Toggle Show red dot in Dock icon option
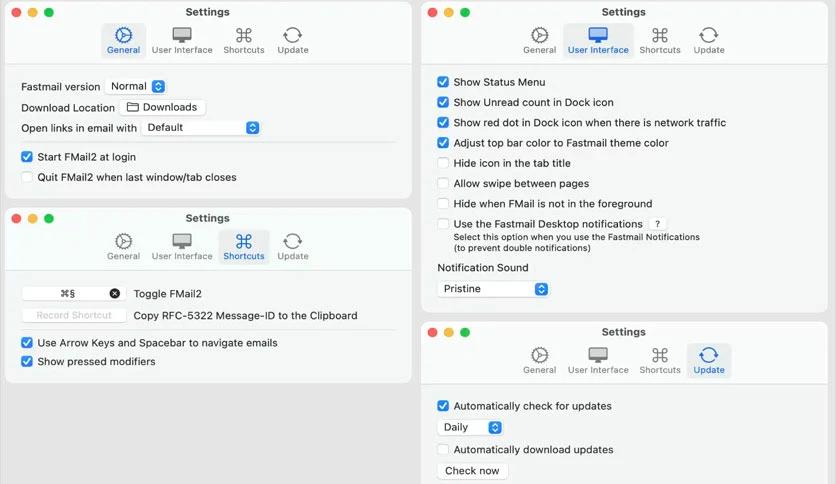Viewport: 836px width, 484px height. [x=443, y=123]
